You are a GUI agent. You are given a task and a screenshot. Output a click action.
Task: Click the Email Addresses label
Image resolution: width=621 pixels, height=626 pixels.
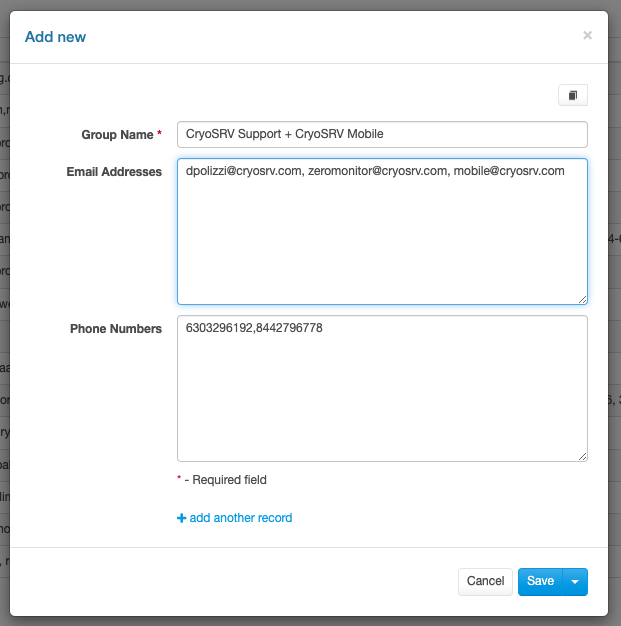pyautogui.click(x=114, y=172)
